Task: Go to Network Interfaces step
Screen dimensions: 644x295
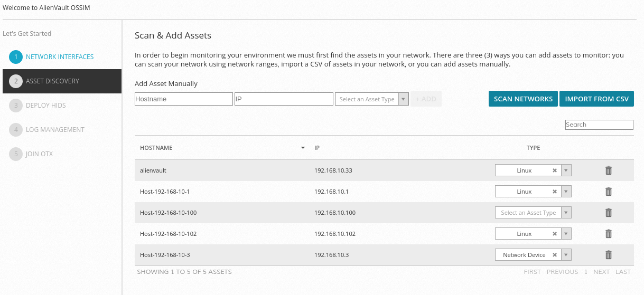Action: click(x=59, y=57)
